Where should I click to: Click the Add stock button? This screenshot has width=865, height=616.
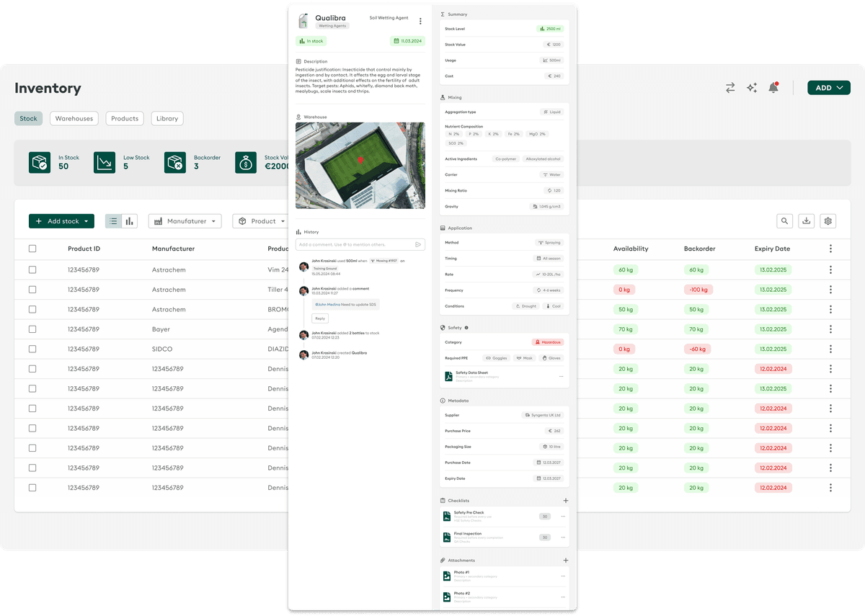61,221
